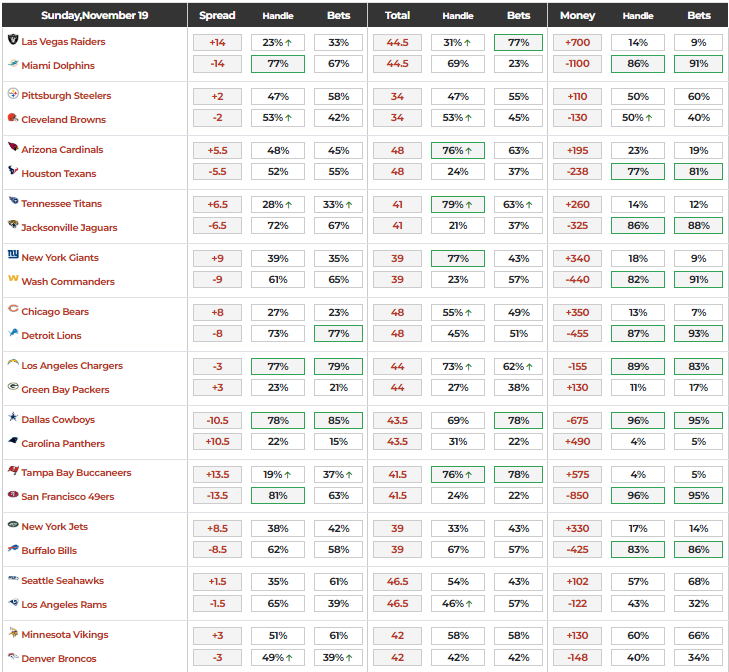Viewport: 729px width, 672px height.
Task: Click the Carolina Panthers logo icon
Action: [13, 440]
